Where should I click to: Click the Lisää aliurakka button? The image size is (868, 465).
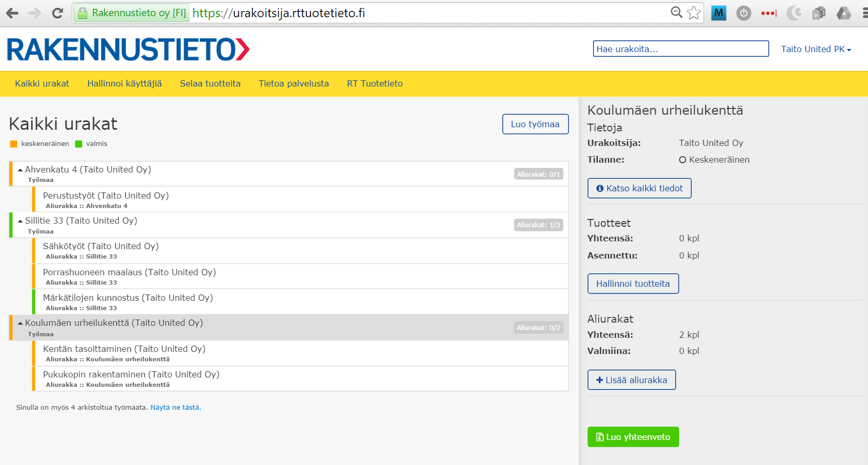point(632,380)
